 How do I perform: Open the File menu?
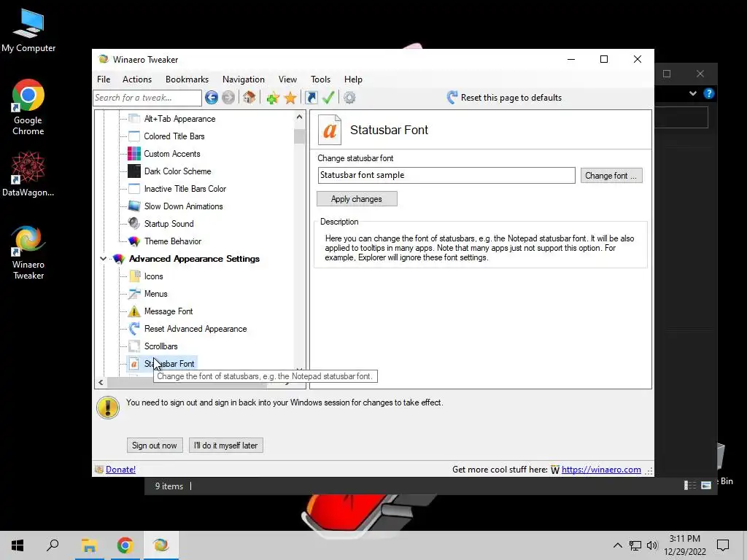click(x=104, y=79)
